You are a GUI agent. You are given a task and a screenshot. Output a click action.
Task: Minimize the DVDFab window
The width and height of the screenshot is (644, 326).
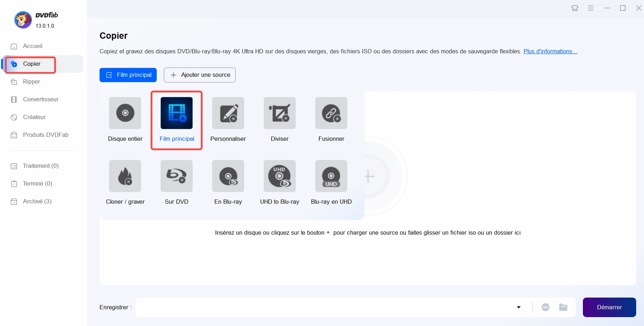pos(607,8)
